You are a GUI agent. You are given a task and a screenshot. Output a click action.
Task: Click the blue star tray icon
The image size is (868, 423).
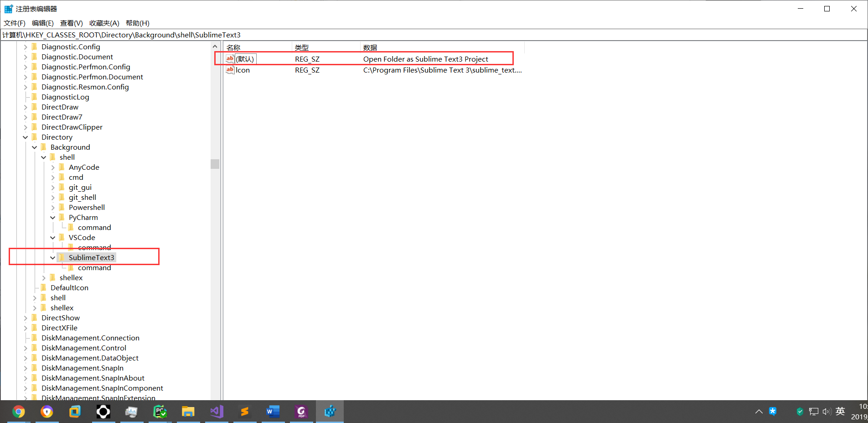[773, 411]
